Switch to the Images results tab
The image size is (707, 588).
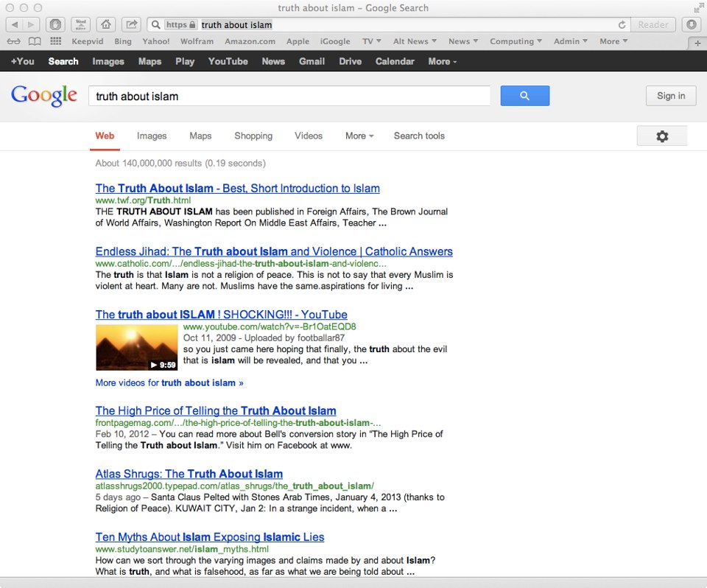152,136
